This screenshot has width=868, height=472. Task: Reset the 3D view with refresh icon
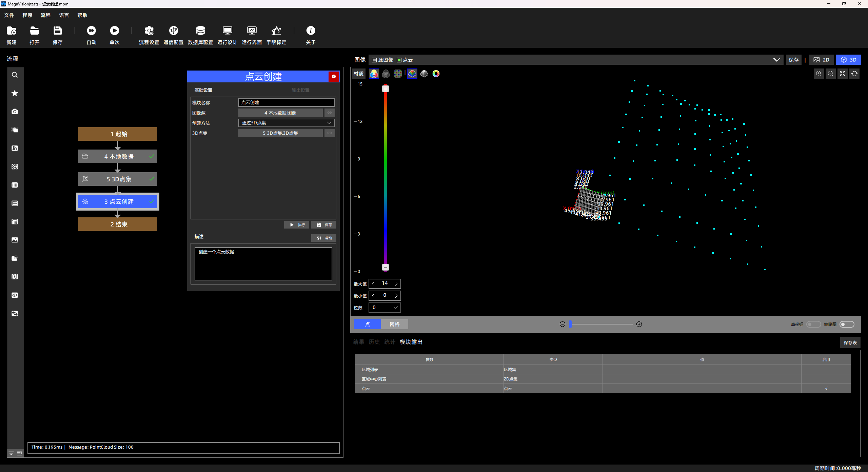pos(854,74)
